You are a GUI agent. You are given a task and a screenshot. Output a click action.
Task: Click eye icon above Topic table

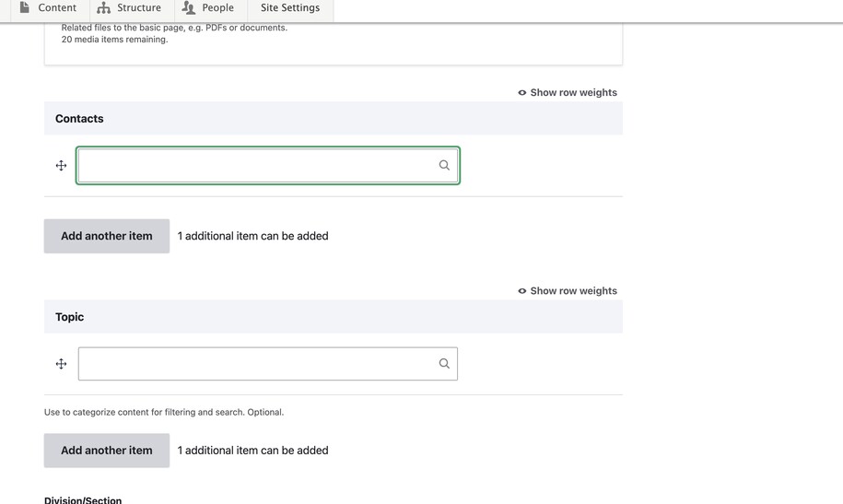522,291
